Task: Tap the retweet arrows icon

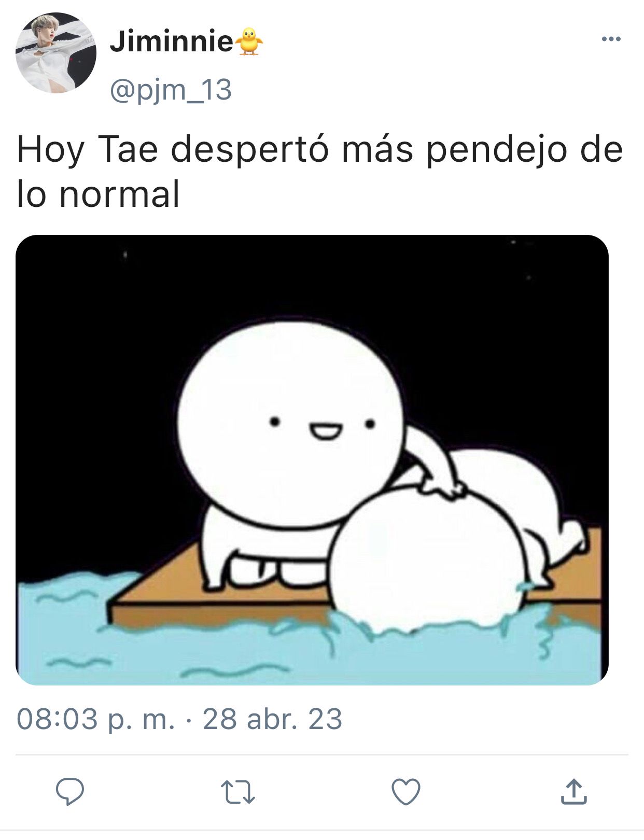Action: tap(237, 792)
